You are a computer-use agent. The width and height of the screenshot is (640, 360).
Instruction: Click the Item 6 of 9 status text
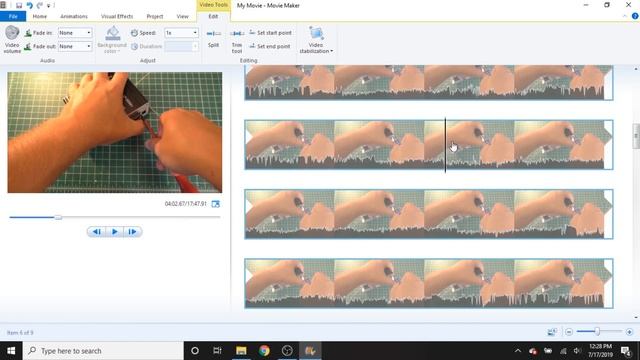pyautogui.click(x=20, y=333)
